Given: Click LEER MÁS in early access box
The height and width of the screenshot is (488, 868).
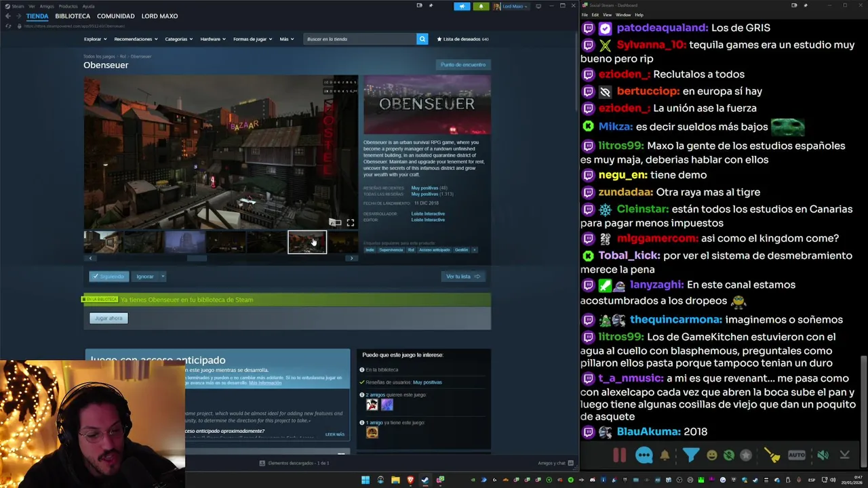Looking at the screenshot, I should coord(335,434).
